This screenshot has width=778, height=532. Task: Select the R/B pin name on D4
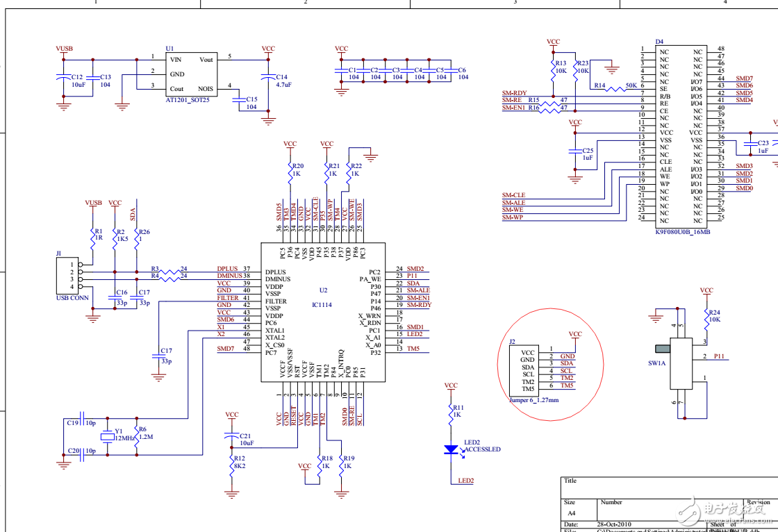[x=665, y=97]
